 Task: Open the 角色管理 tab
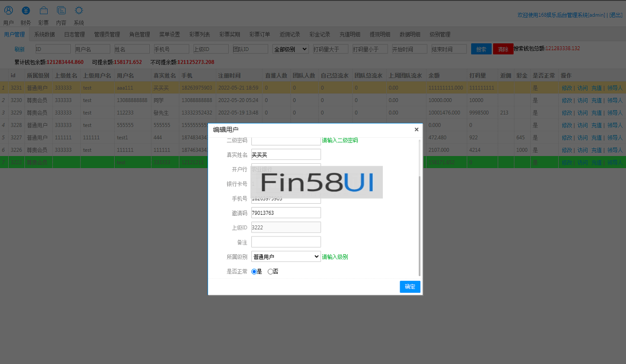(140, 35)
